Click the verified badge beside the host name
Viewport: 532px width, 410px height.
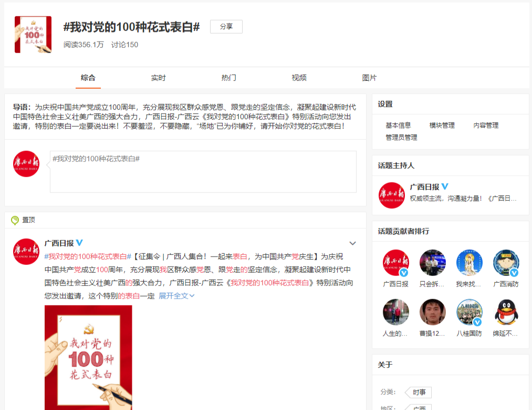[x=445, y=187]
